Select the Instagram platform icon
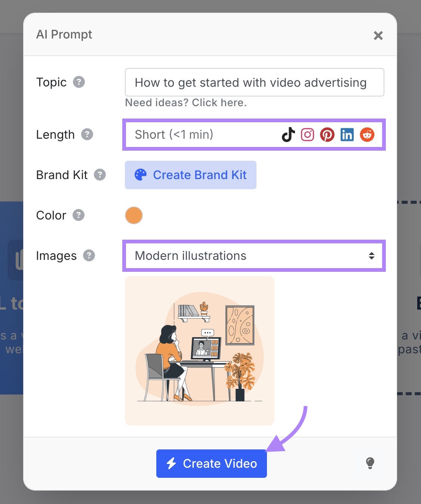 [x=307, y=135]
